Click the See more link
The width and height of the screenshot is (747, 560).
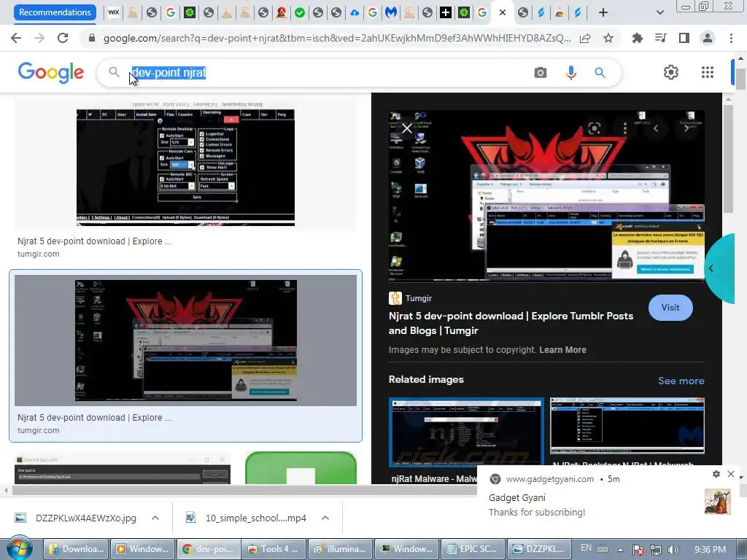681,381
